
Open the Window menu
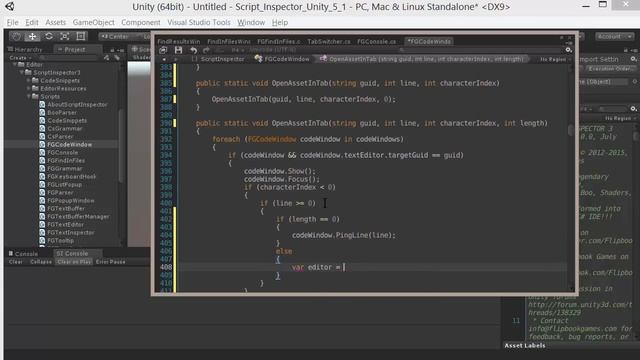point(251,22)
